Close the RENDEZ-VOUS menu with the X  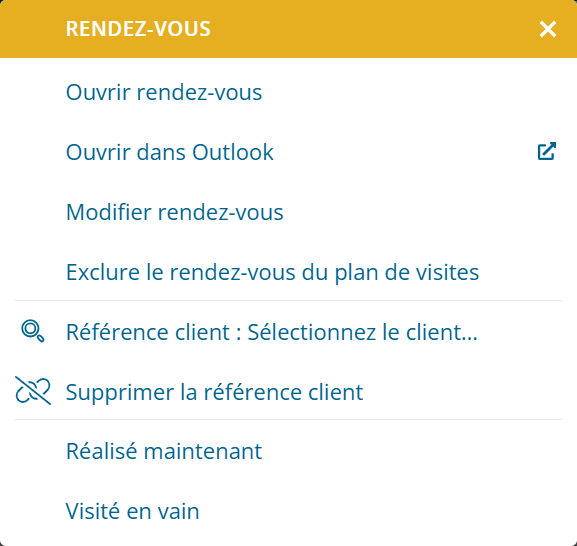click(x=548, y=29)
